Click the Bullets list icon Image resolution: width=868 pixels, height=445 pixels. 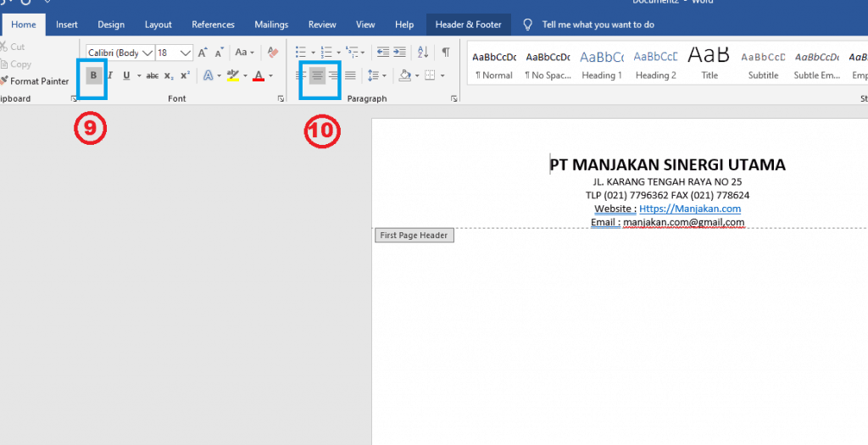301,53
